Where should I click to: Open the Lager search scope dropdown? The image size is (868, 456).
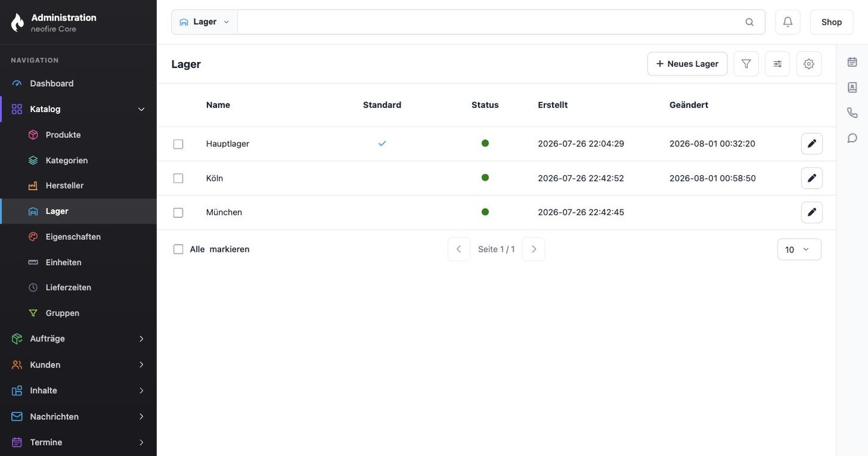click(205, 22)
